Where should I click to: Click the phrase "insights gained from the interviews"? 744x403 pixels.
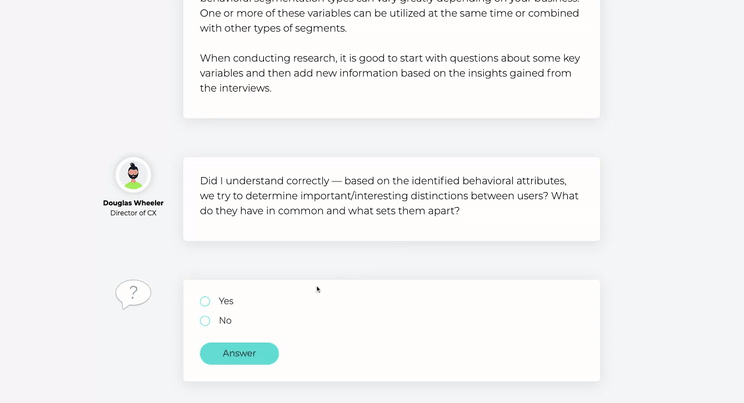point(385,81)
